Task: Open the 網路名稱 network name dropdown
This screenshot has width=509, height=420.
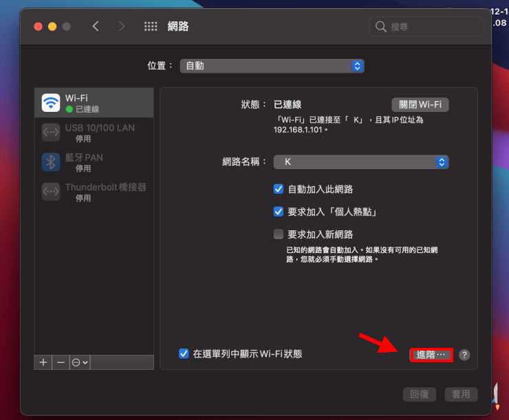Action: point(361,162)
